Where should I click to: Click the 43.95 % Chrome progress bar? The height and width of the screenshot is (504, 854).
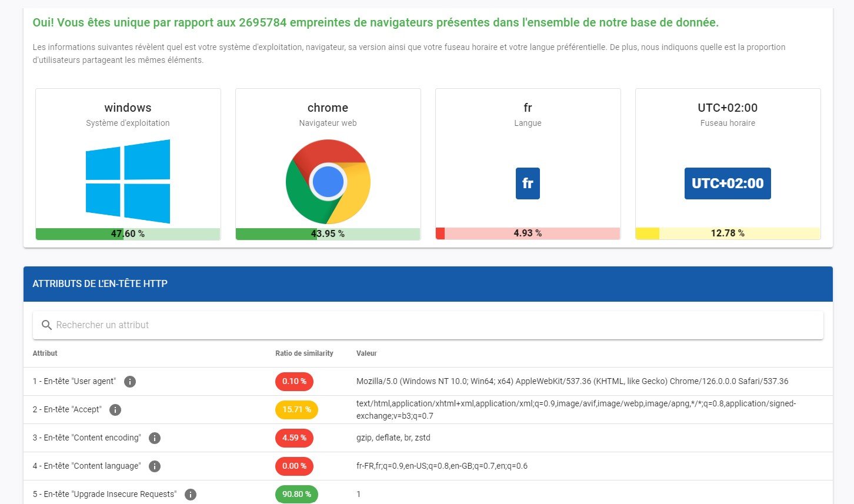point(328,233)
